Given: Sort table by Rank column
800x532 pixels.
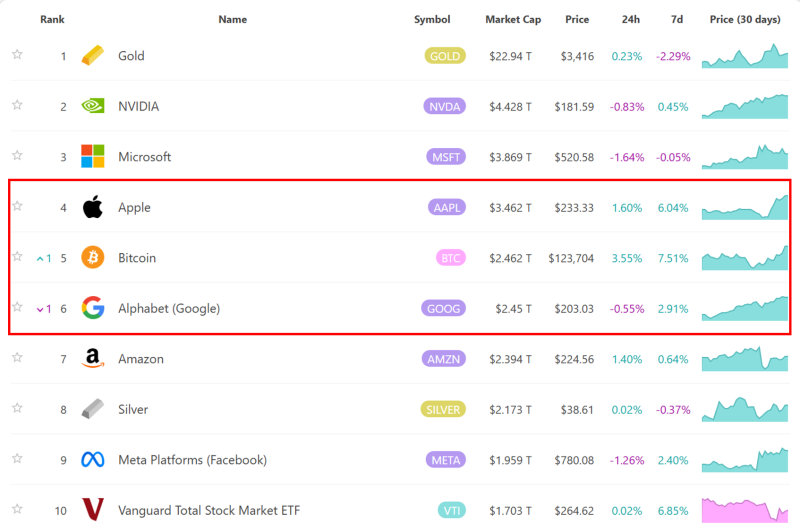Looking at the screenshot, I should 52,19.
